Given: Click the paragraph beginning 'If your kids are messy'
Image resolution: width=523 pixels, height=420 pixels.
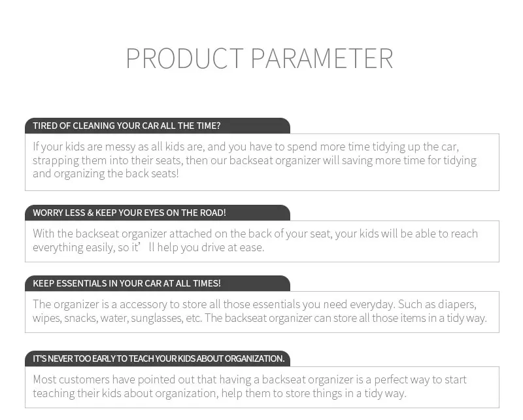Looking at the screenshot, I should 255,160.
